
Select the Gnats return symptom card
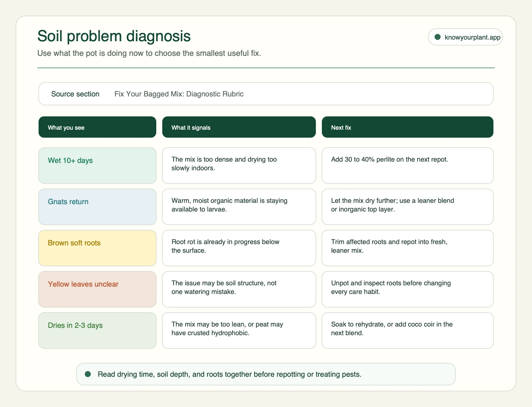(x=97, y=207)
